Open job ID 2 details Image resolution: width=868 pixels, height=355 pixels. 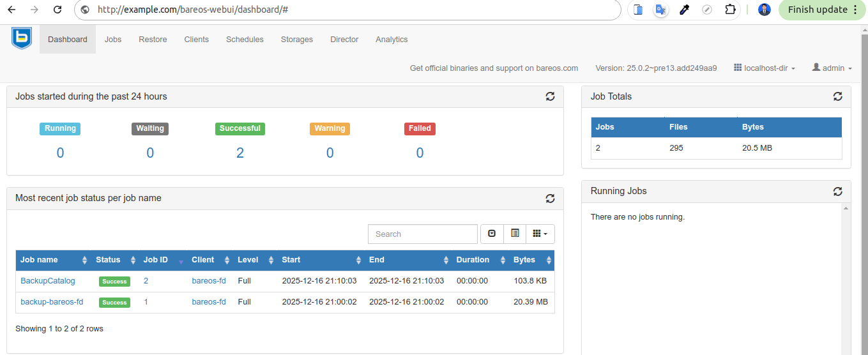[146, 281]
